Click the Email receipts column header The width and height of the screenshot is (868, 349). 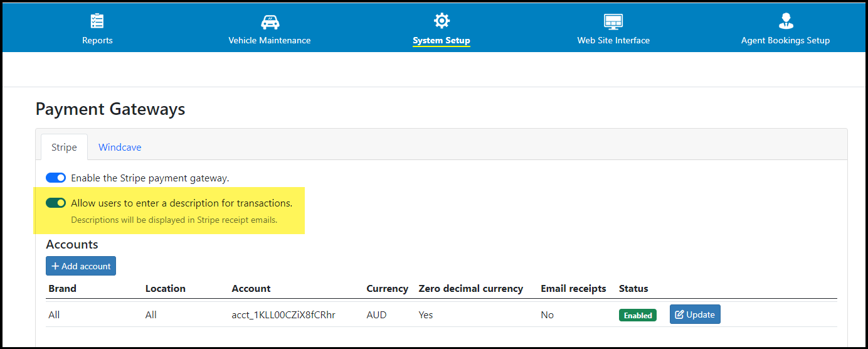click(x=573, y=289)
